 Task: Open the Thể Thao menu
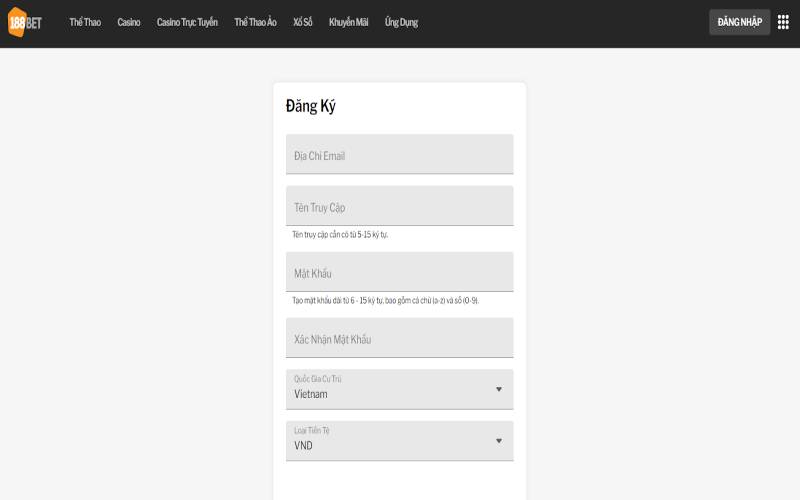85,22
